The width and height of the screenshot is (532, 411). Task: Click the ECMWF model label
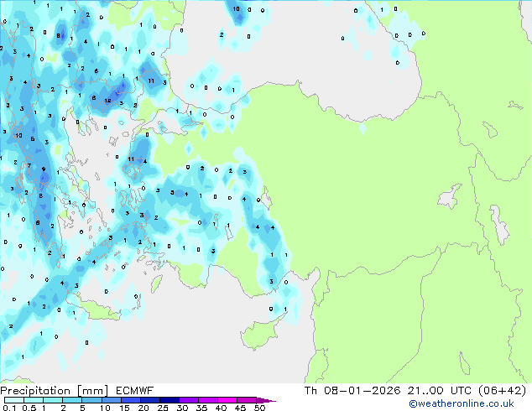click(135, 391)
